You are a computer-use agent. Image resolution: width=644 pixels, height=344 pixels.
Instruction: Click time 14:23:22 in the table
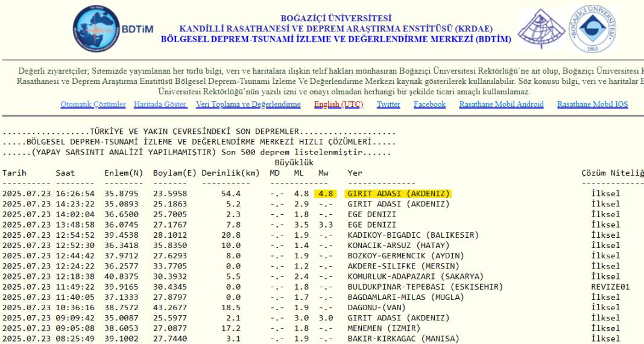[x=75, y=204]
